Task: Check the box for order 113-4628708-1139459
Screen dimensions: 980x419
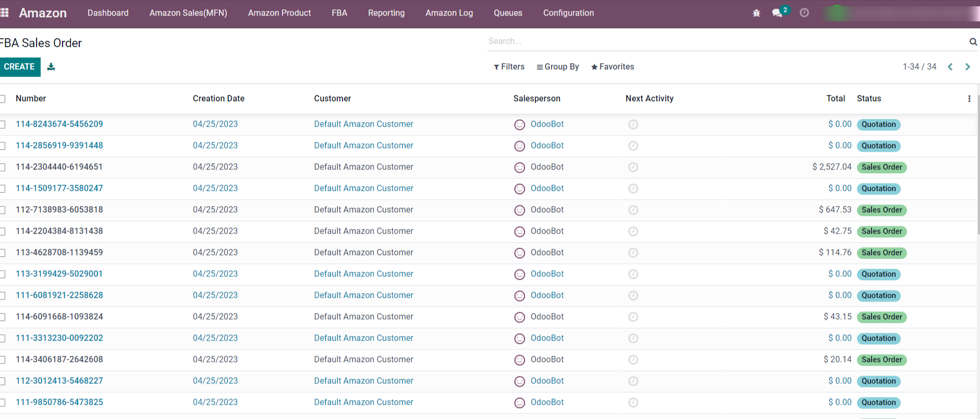Action: pos(2,253)
